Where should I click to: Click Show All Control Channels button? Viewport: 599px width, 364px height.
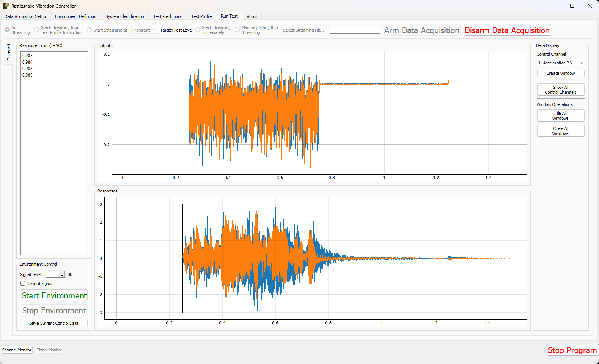tap(561, 90)
